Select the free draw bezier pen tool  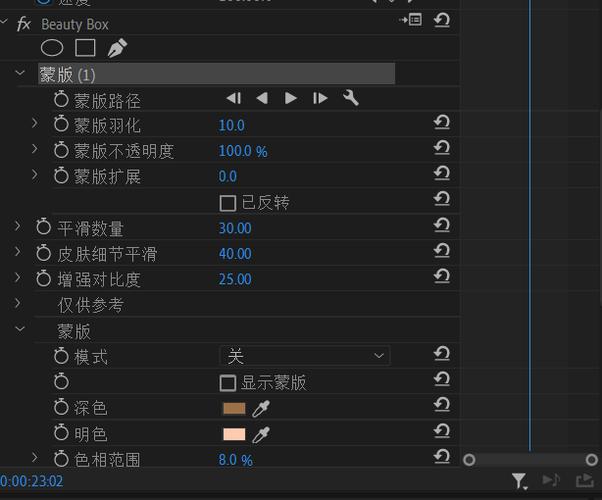117,48
